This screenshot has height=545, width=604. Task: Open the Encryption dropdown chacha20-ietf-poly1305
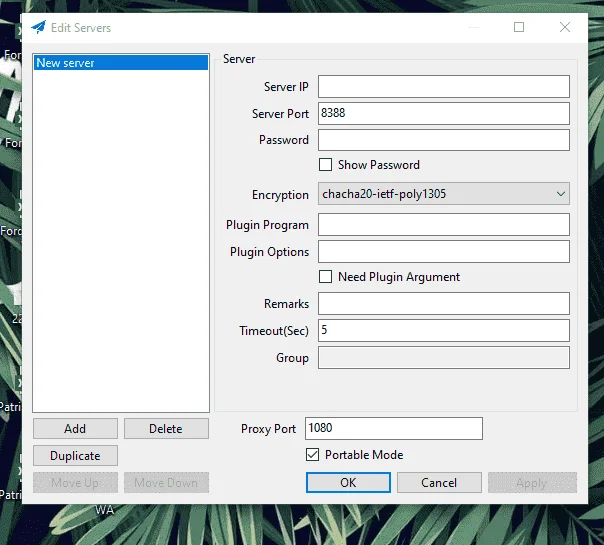[x=444, y=194]
